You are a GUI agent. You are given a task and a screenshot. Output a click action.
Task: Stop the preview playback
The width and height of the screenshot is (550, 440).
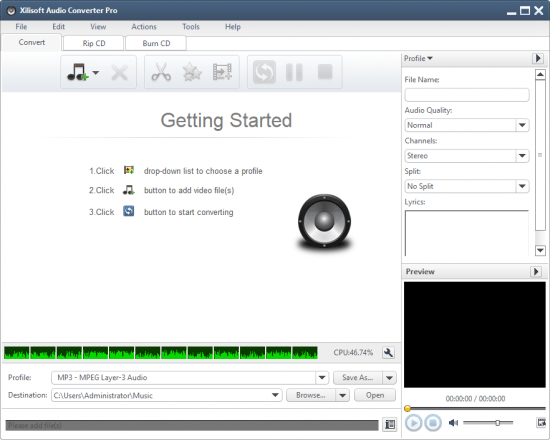coord(433,423)
